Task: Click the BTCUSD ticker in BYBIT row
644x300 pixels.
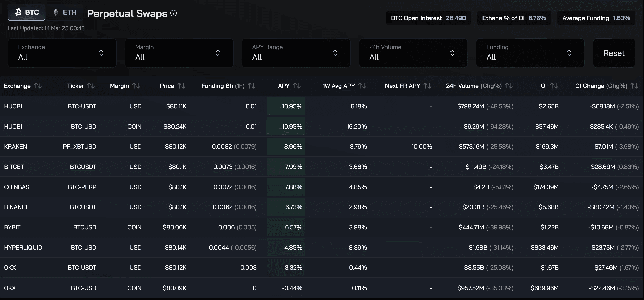Action: 85,227
